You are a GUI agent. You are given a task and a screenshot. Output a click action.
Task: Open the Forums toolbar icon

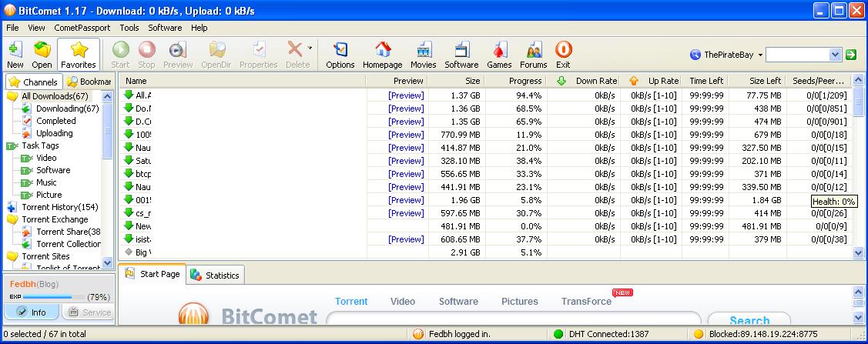click(534, 50)
